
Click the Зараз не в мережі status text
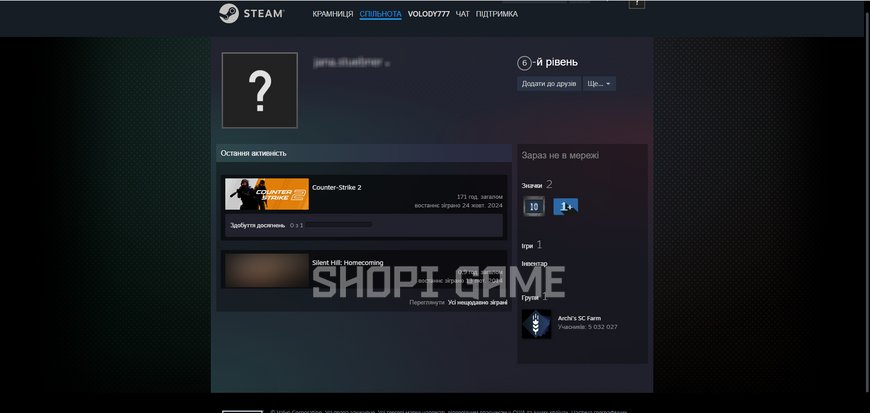[x=560, y=156]
